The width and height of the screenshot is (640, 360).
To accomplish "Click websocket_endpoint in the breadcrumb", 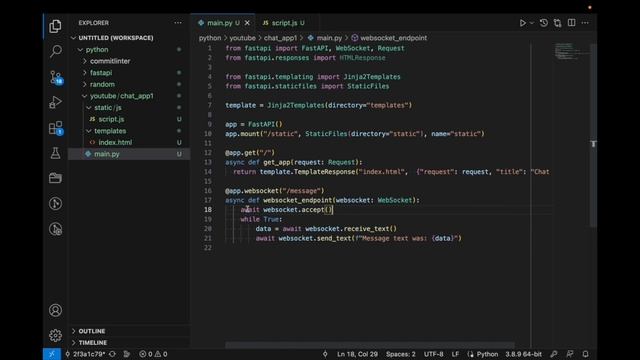I will tap(389, 38).
